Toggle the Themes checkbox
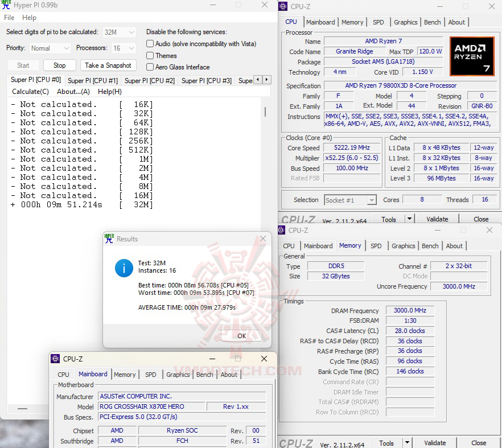Screen dimensions: 502x448 (x=150, y=55)
